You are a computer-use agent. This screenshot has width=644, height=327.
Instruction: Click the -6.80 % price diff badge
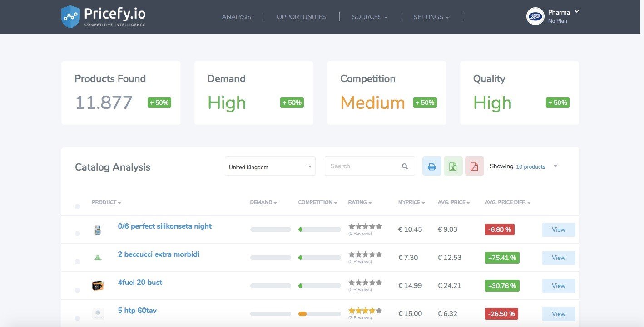point(500,229)
